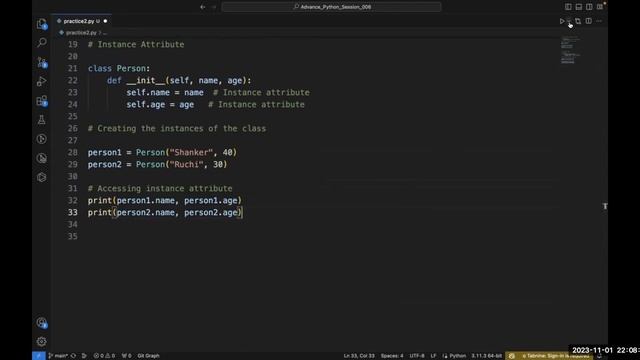Click the main branch in status bar
This screenshot has height=360, width=640.
(58, 356)
